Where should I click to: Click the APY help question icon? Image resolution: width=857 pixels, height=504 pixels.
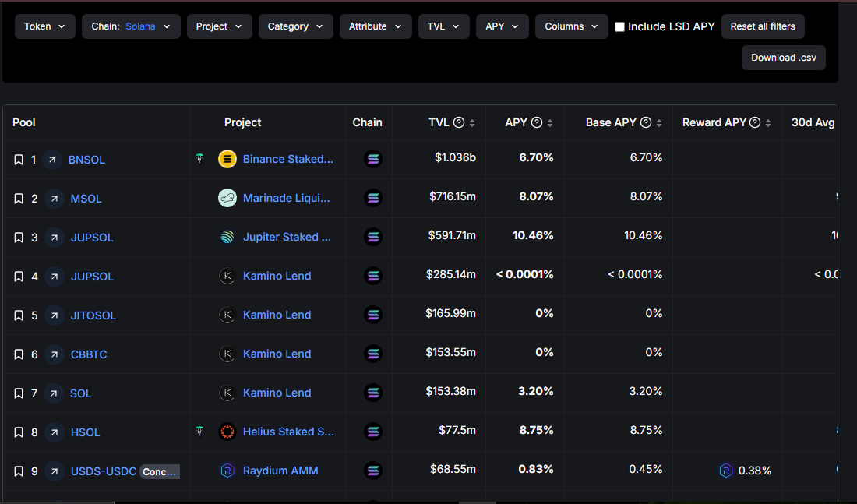coord(537,122)
